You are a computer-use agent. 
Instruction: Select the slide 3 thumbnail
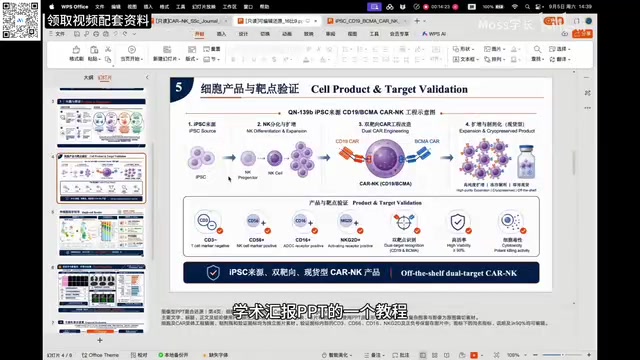101,122
